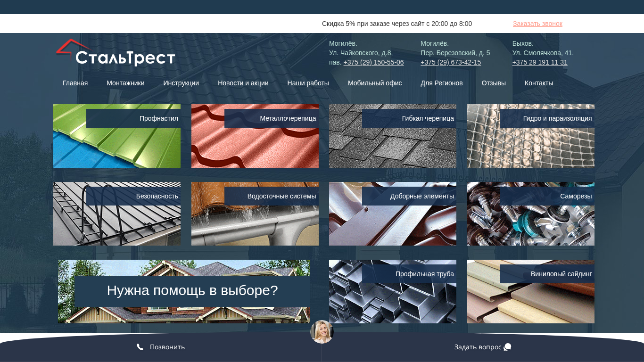Open the Инструкции menu item
This screenshot has width=644, height=362.
(181, 83)
